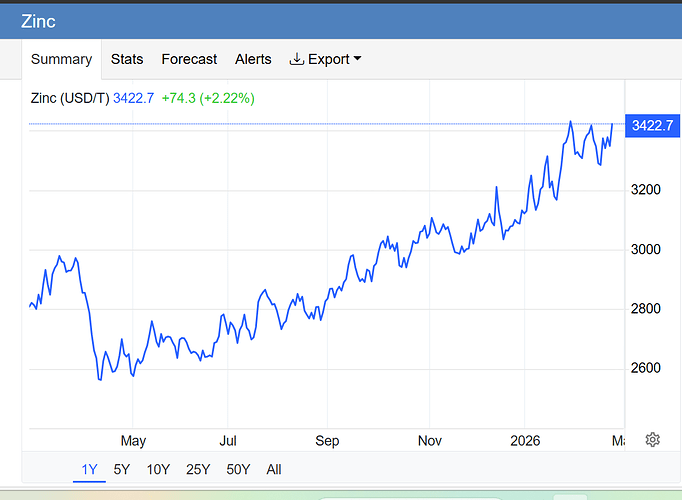
Task: Click the download icon beside Export
Action: click(x=296, y=59)
